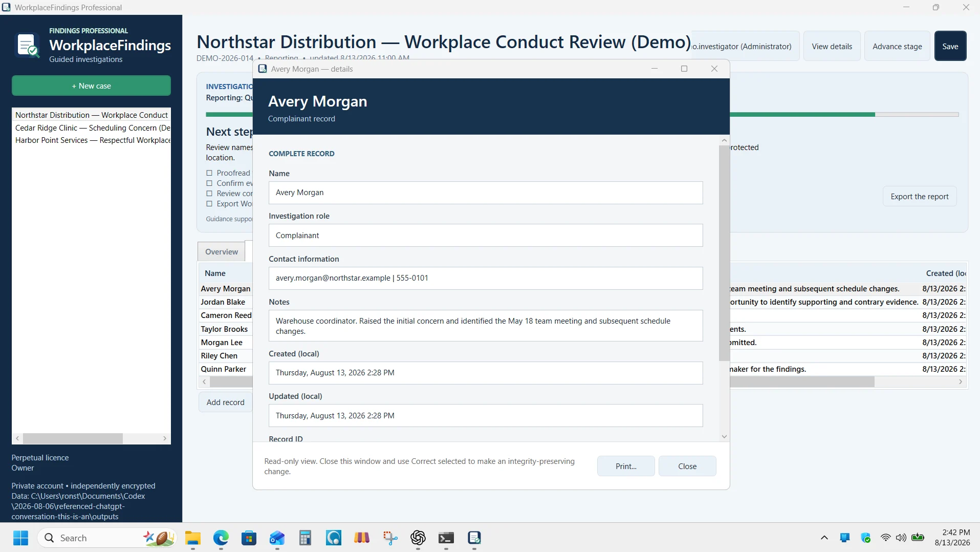Click the Windows Security shield tray icon

point(866,538)
